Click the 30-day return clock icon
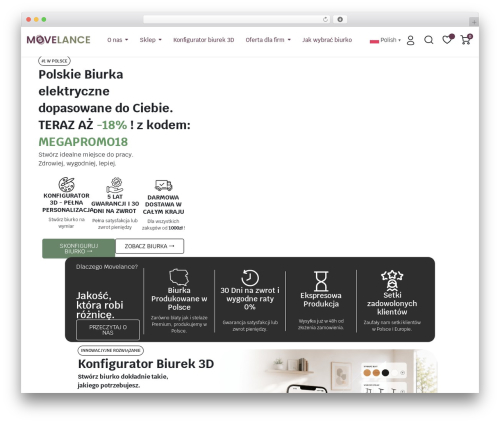 click(x=250, y=277)
